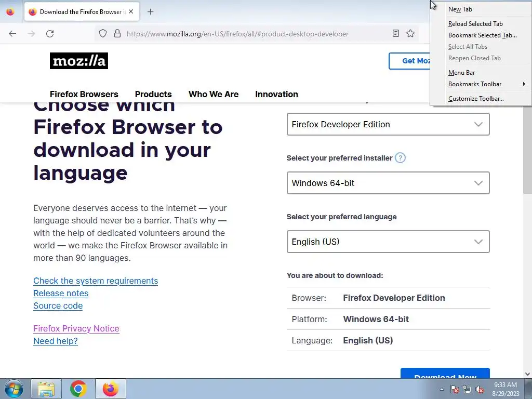Click the English (US) language summary value
The height and width of the screenshot is (399, 532).
click(368, 340)
